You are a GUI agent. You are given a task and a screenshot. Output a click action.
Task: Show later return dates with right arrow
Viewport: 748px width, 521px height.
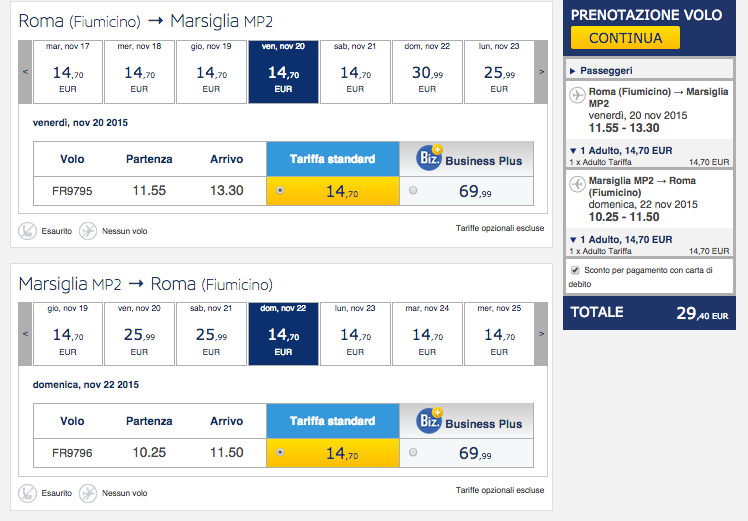[541, 333]
